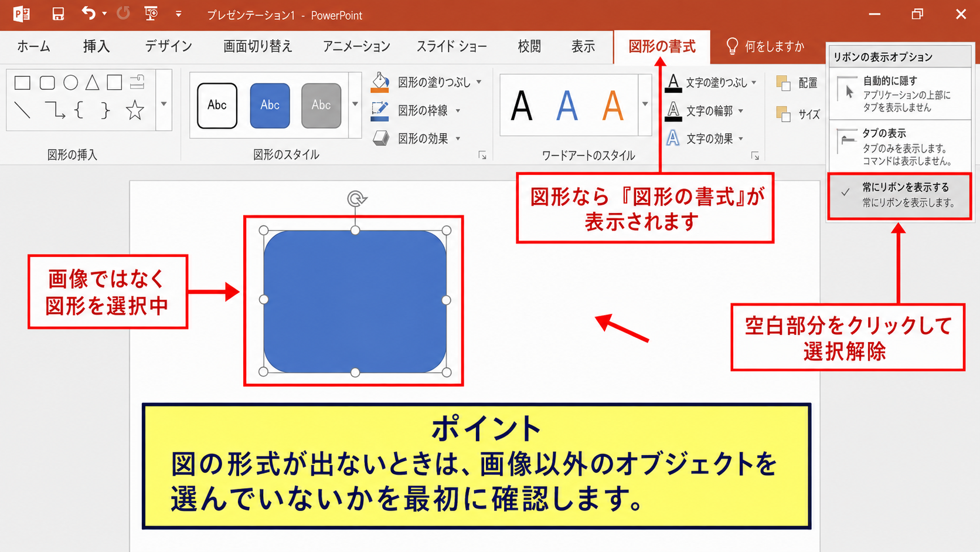Expand the shape insert gallery
The width and height of the screenshot is (980, 552).
164,104
